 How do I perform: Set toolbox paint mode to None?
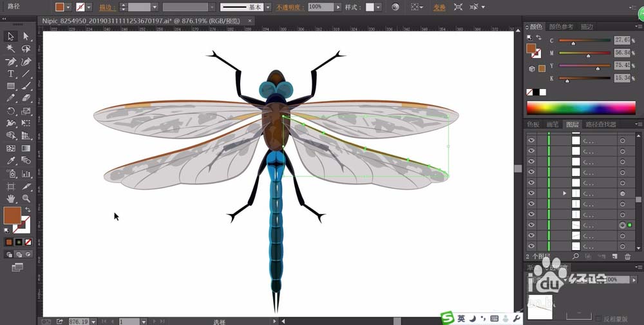(28, 242)
